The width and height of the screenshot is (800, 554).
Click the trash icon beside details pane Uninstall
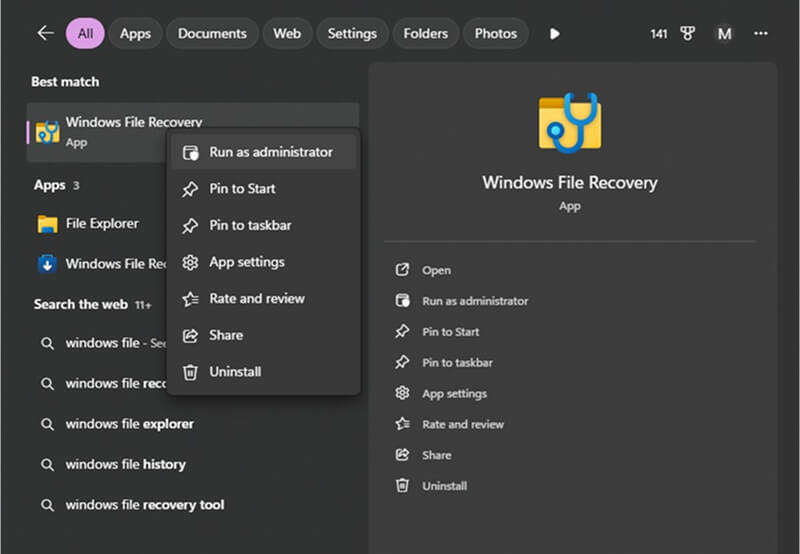pyautogui.click(x=402, y=485)
